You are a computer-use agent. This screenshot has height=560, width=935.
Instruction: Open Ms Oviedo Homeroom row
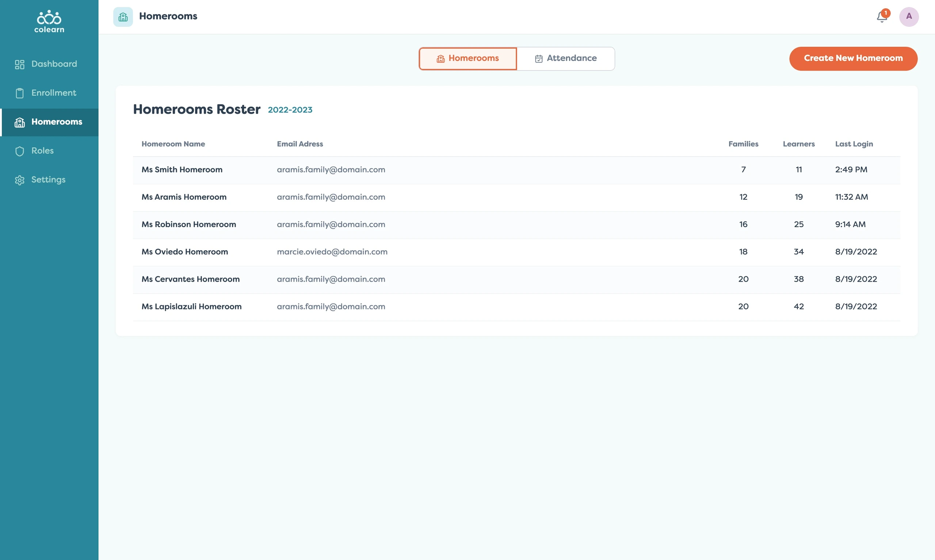pos(516,252)
